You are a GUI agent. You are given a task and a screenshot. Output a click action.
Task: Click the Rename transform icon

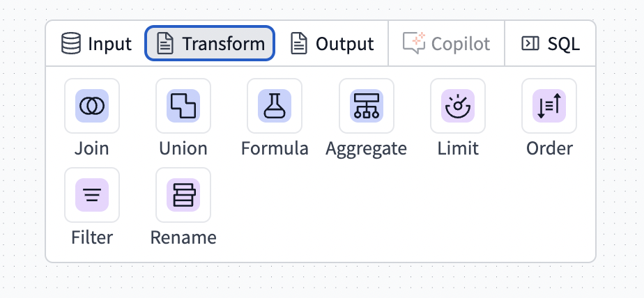coord(183,195)
